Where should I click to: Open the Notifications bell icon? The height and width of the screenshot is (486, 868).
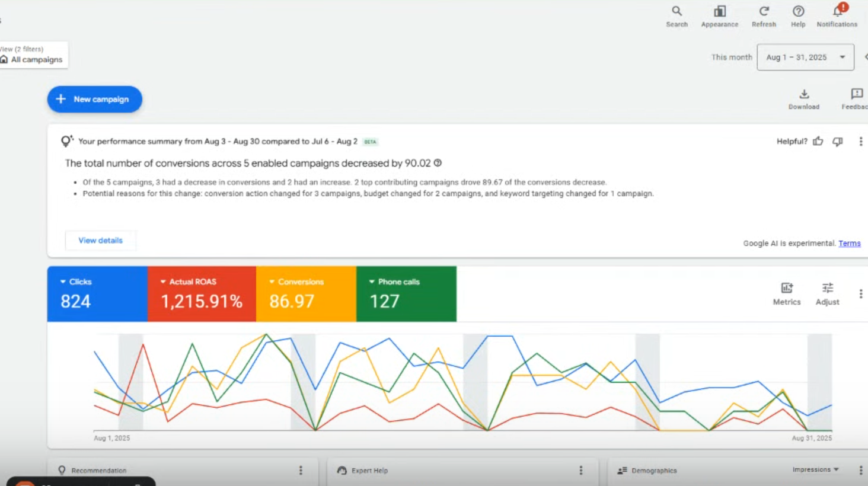(x=837, y=12)
